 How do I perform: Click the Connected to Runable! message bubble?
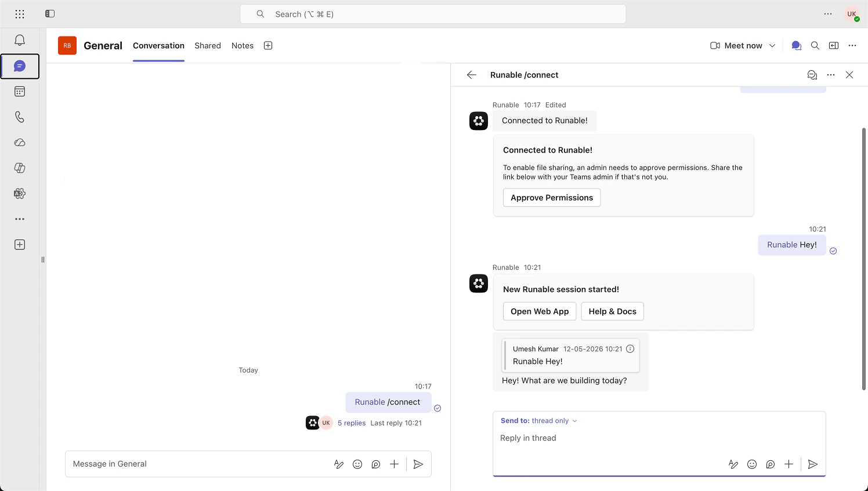pyautogui.click(x=545, y=121)
